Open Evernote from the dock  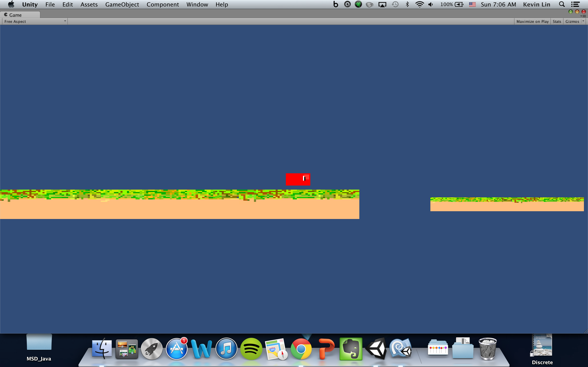351,349
